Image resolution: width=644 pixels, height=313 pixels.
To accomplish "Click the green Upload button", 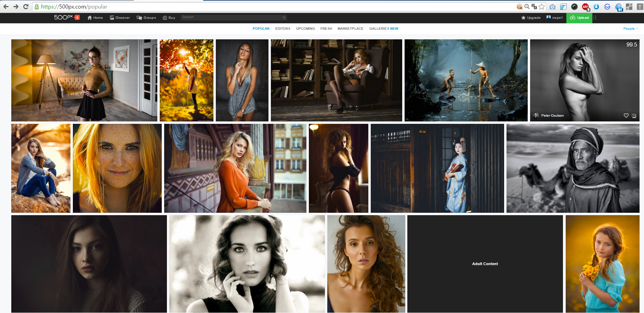I will 579,18.
